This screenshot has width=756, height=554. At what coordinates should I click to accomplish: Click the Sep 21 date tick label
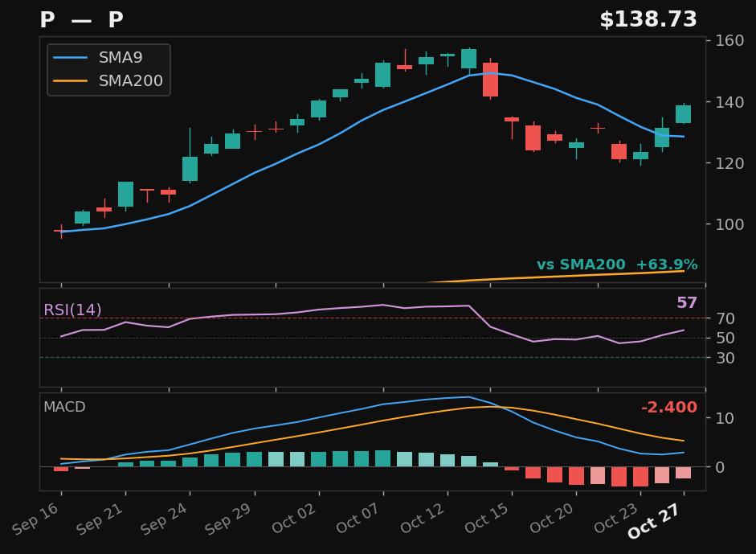100,519
